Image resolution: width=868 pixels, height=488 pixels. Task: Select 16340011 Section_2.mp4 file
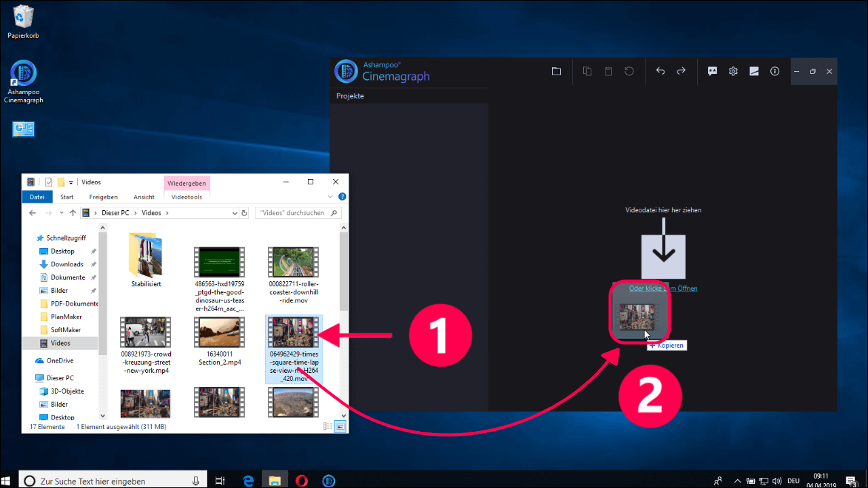pyautogui.click(x=219, y=342)
